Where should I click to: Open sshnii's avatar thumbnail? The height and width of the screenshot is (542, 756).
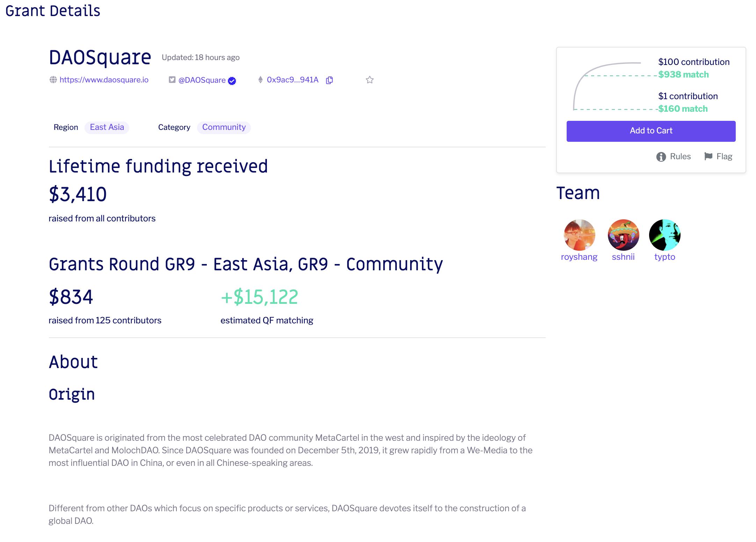point(623,235)
